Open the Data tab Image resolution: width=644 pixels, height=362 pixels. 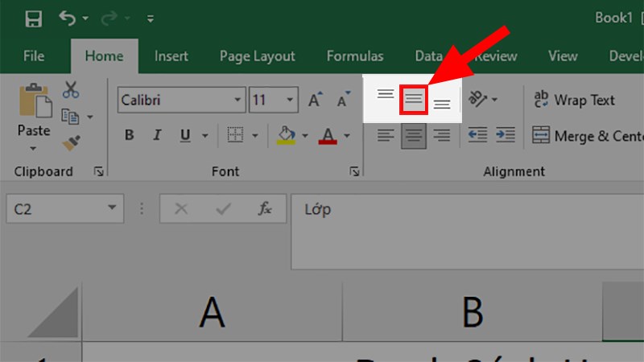tap(428, 56)
